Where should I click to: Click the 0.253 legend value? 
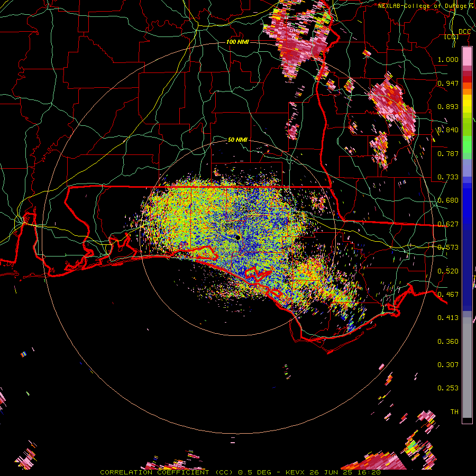pos(448,388)
